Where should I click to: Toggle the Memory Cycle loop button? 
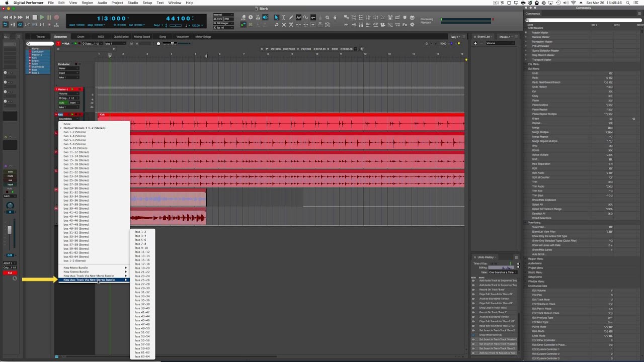click(x=20, y=25)
